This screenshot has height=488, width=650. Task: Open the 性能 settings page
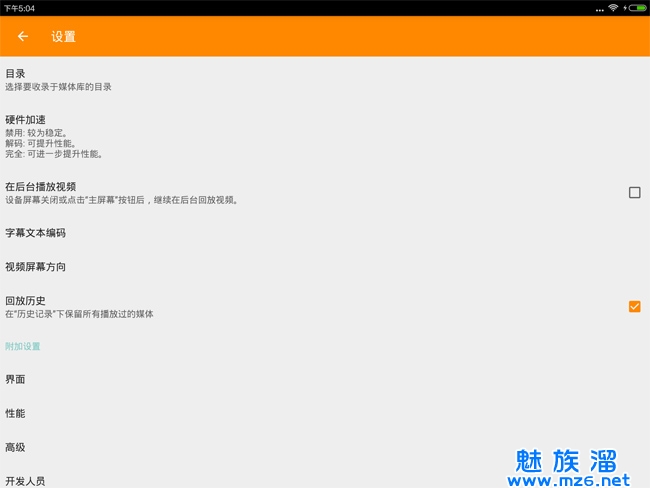(325, 413)
